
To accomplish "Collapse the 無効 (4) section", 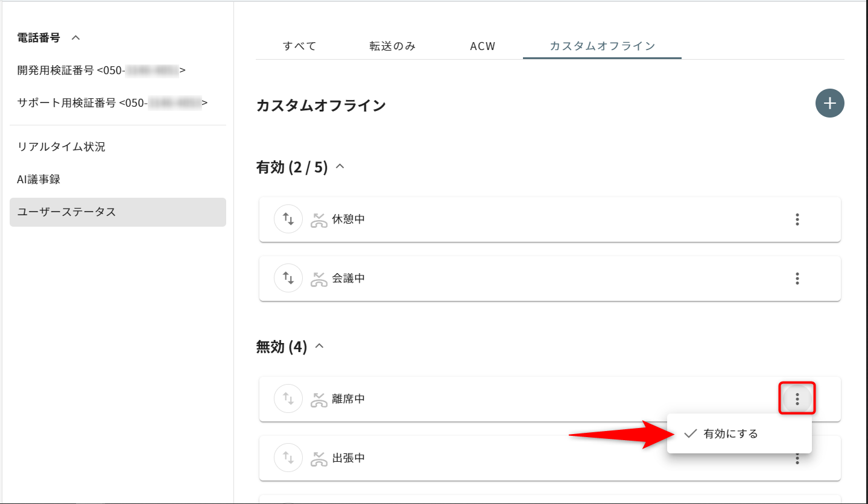I will pos(319,346).
